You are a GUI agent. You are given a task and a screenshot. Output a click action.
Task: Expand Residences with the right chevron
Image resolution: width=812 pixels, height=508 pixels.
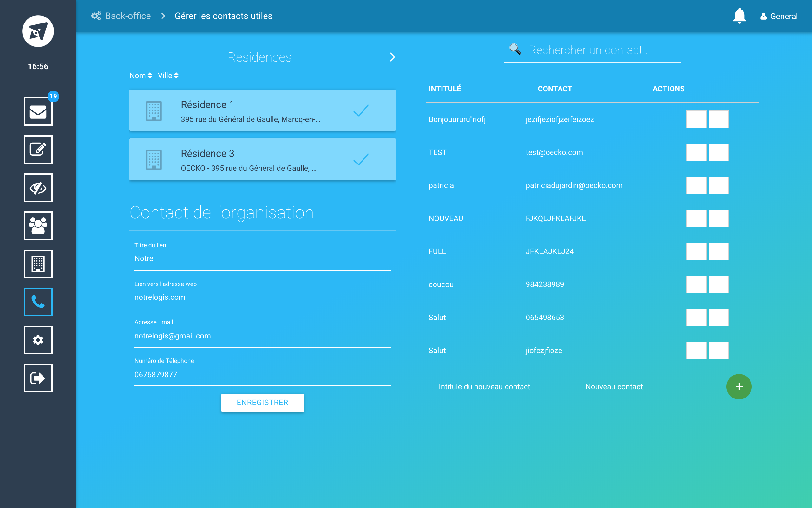[392, 57]
